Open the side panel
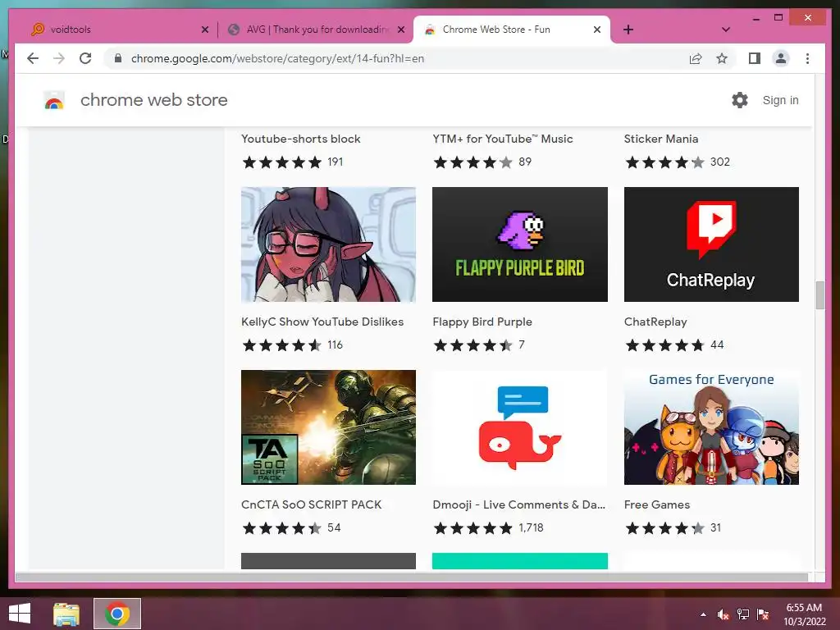The width and height of the screenshot is (840, 630). coord(755,58)
